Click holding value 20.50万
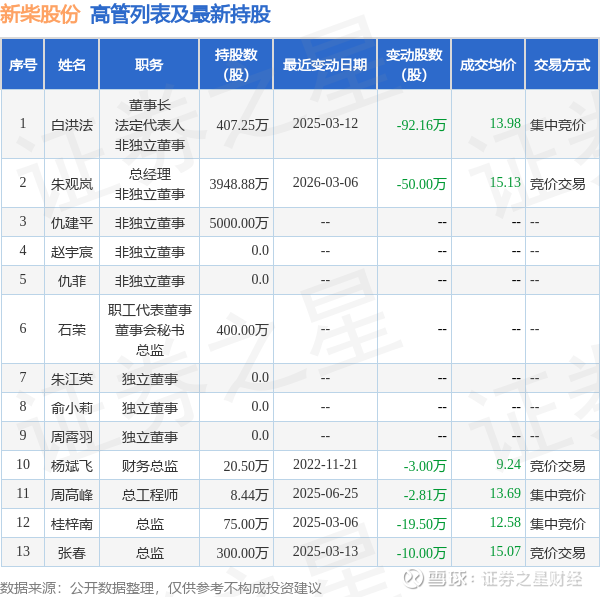The width and height of the screenshot is (600, 597). (x=246, y=466)
